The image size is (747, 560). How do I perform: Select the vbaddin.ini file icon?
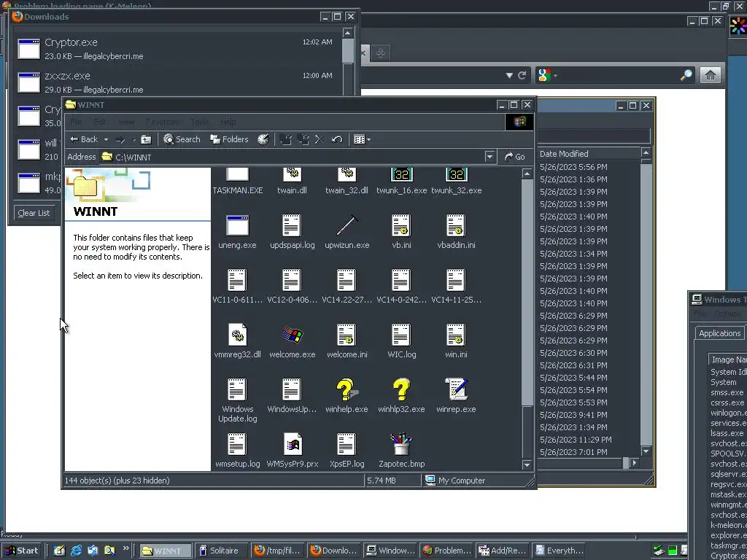pos(456,225)
